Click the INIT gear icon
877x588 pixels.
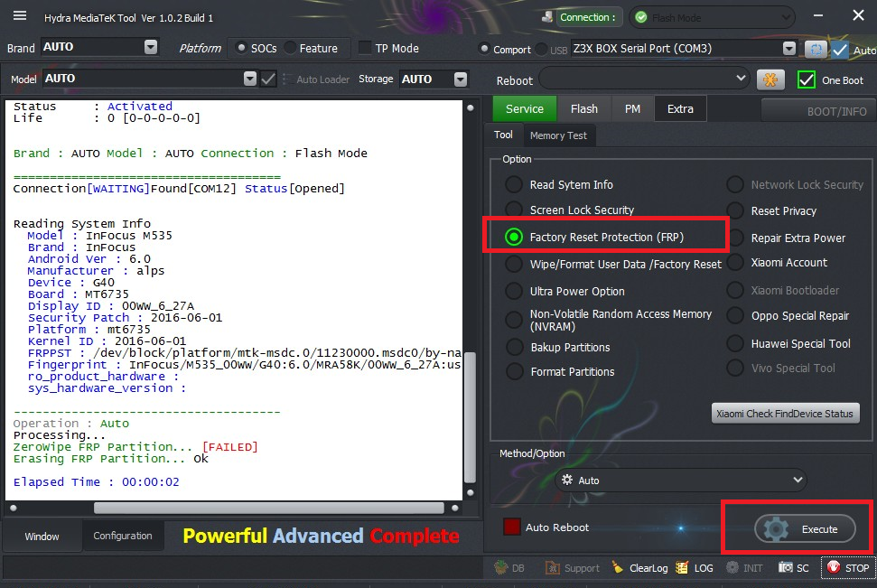[732, 568]
